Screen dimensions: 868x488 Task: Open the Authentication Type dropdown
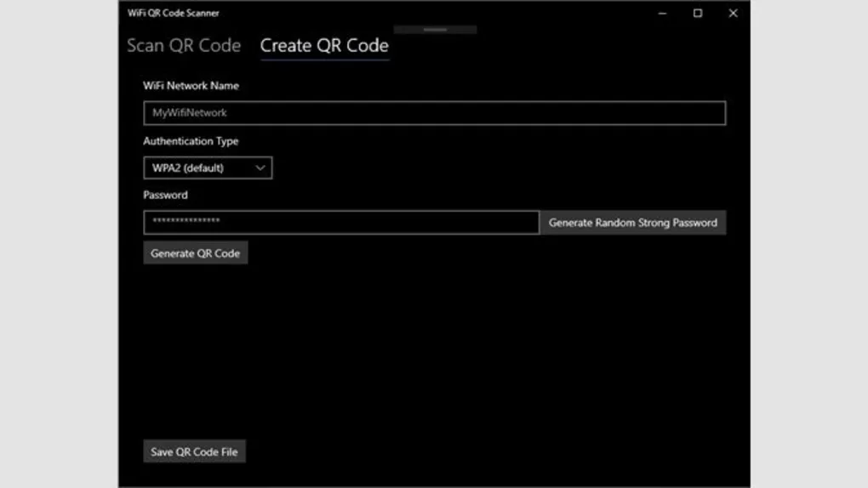208,167
